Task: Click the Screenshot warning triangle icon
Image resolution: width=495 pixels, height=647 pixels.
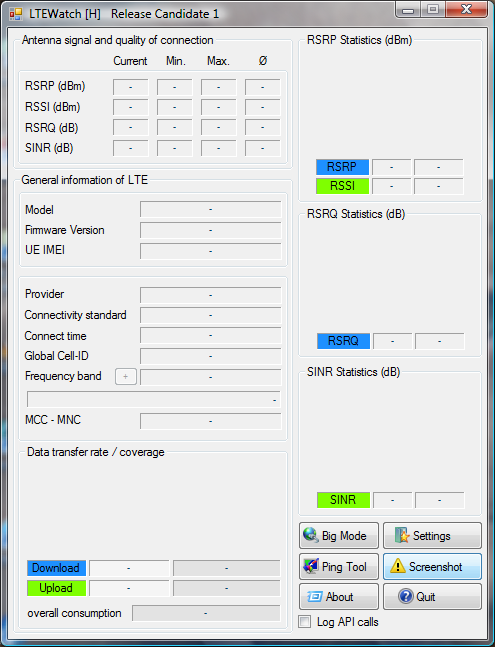Action: coord(398,566)
